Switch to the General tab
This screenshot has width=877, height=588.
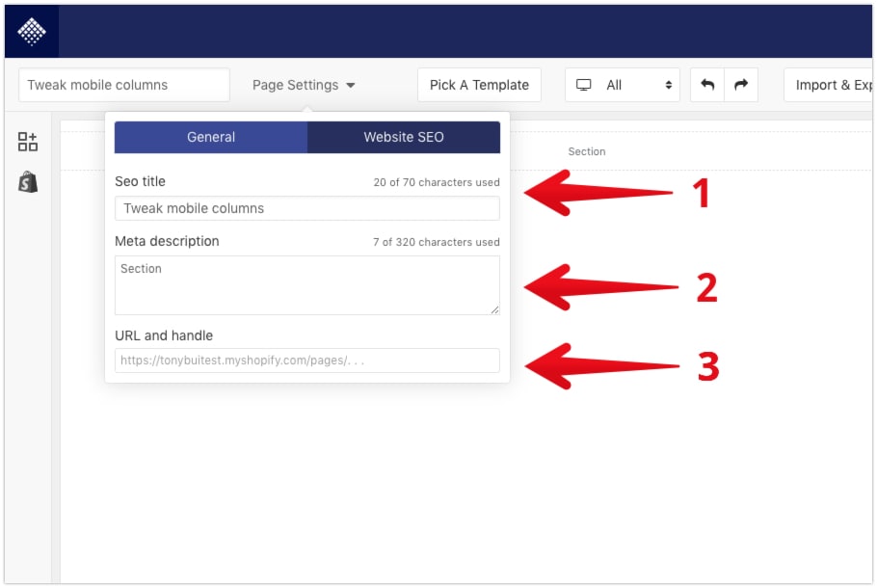point(211,137)
